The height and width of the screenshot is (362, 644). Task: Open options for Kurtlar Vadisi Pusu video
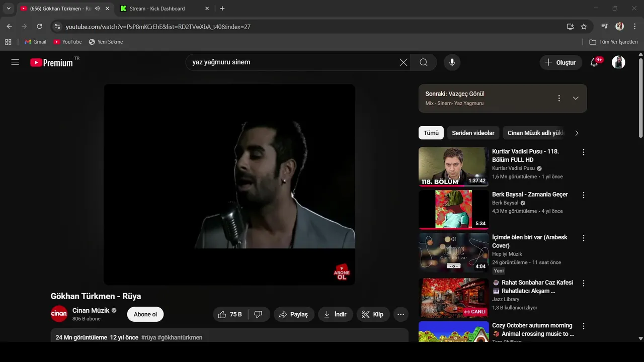click(584, 152)
